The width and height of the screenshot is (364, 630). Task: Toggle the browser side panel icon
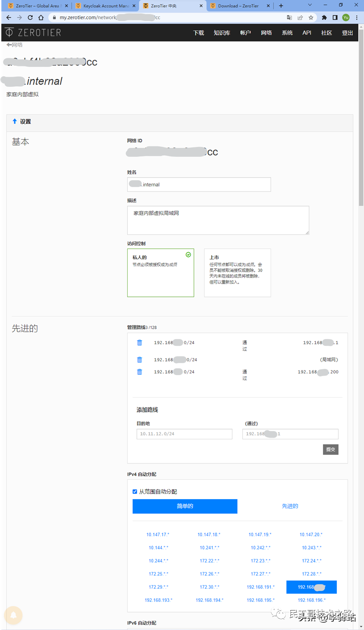tap(335, 18)
